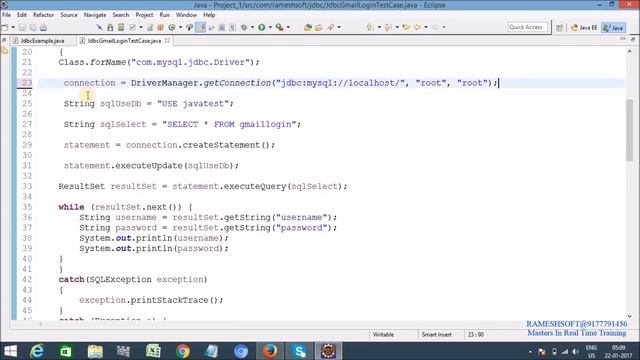The height and width of the screenshot is (360, 640).
Task: Open Internet Explorer from taskbar
Action: tap(37, 351)
